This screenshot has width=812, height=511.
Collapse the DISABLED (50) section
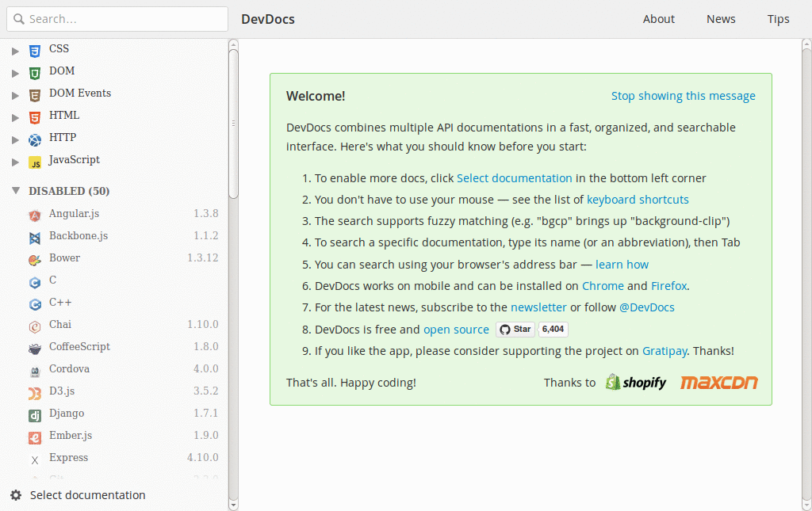(x=16, y=191)
